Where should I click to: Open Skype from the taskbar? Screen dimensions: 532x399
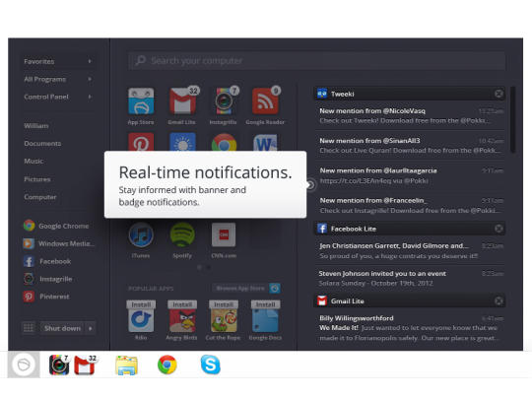pos(211,365)
